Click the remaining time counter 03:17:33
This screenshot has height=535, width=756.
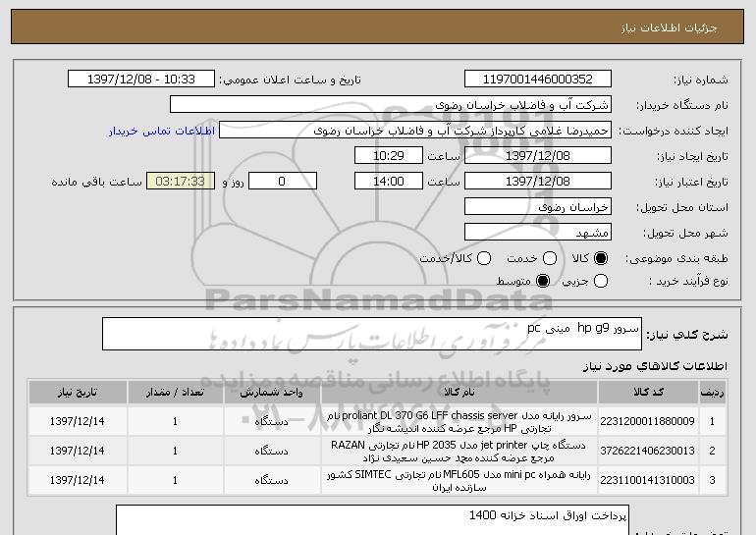pos(181,182)
